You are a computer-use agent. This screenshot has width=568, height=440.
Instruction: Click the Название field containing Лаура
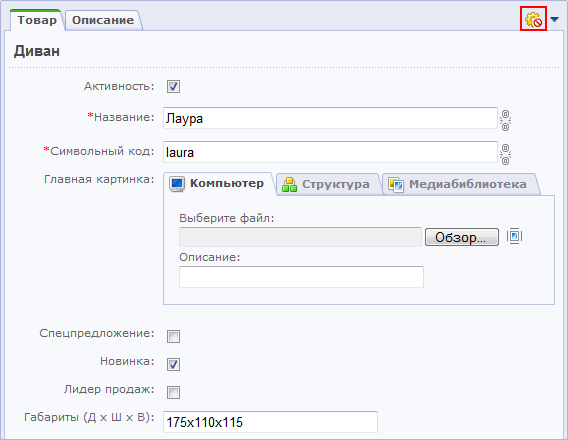330,118
